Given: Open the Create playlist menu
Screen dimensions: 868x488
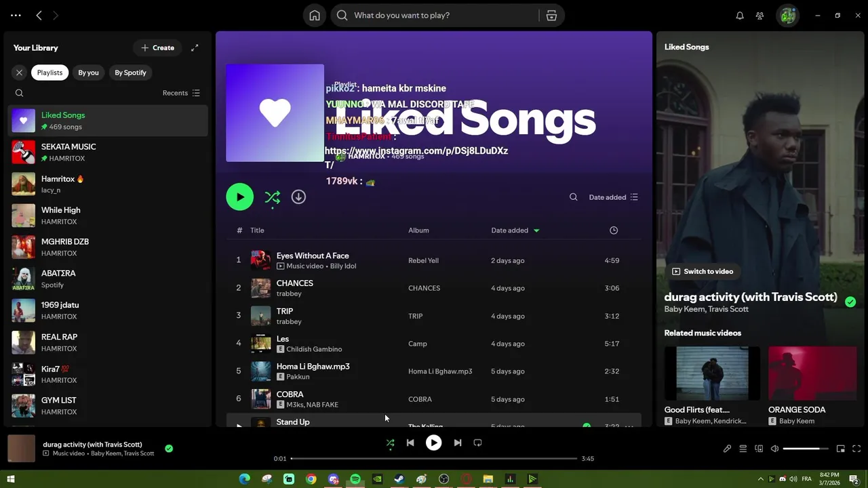Looking at the screenshot, I should tap(157, 47).
